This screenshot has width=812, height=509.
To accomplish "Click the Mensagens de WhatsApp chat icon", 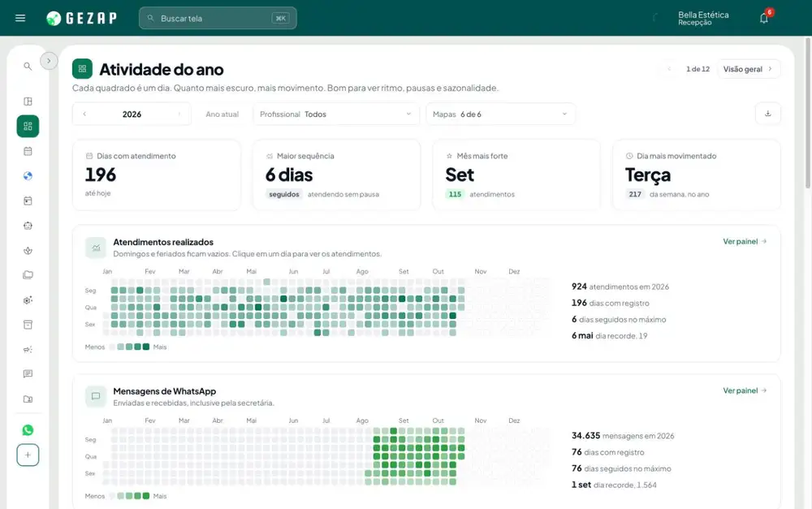I will [96, 397].
